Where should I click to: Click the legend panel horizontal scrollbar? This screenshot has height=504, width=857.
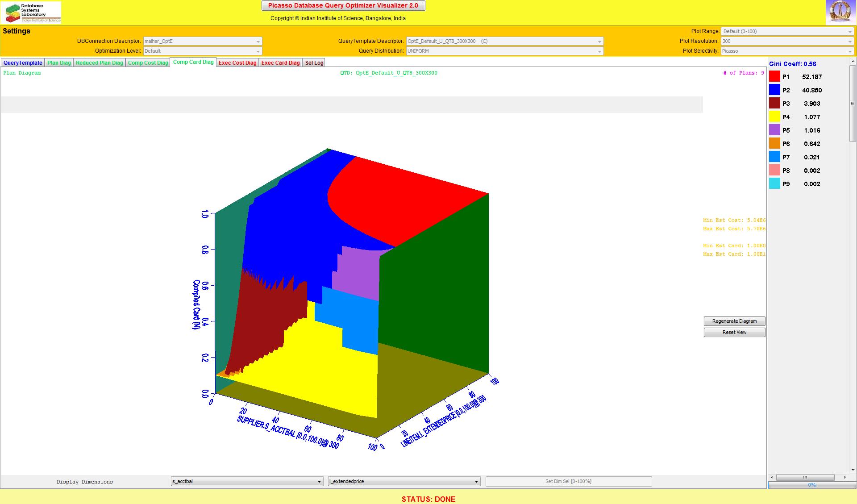pyautogui.click(x=805, y=477)
